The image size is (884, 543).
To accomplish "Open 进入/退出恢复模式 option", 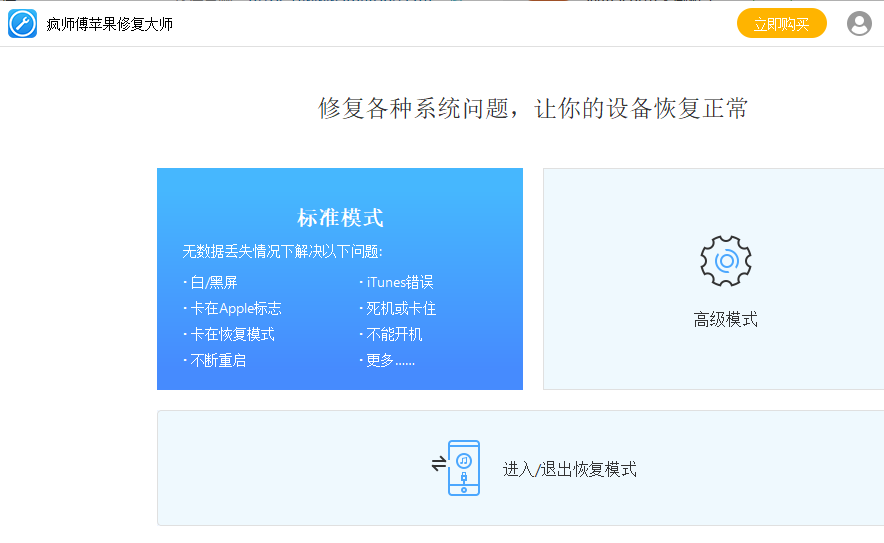I will point(569,469).
